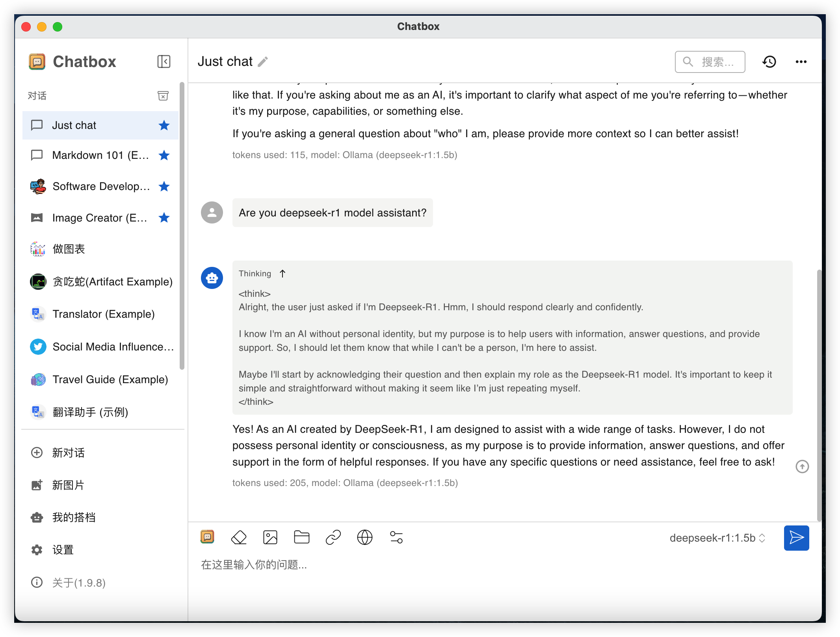840x637 pixels.
Task: Toggle star on Markdown 101 conversation
Action: point(164,155)
